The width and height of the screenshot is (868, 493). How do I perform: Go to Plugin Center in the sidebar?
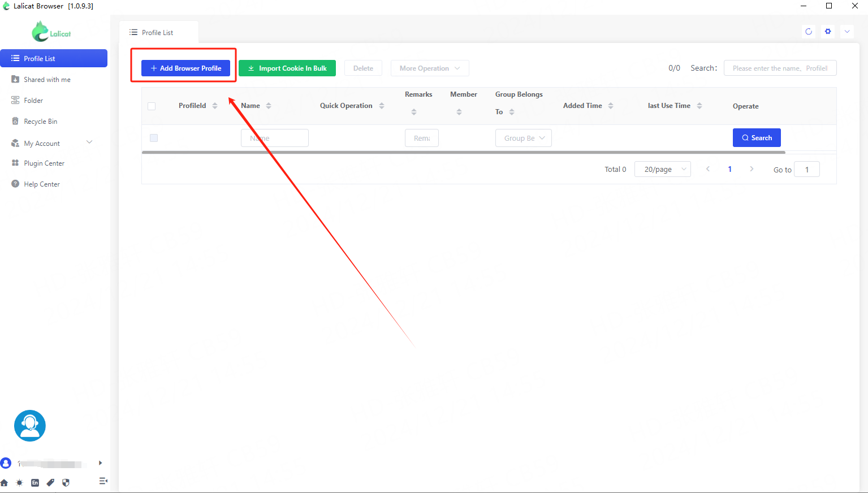[x=44, y=163]
